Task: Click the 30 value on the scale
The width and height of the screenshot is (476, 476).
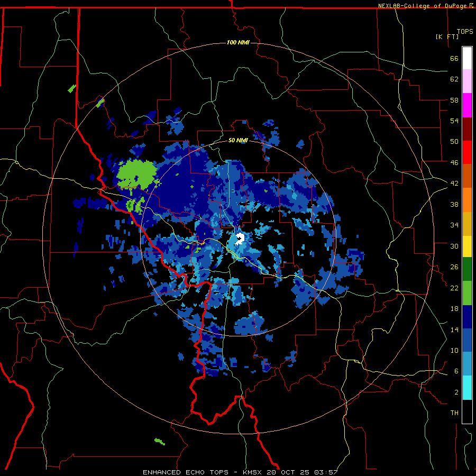Action: coord(454,246)
